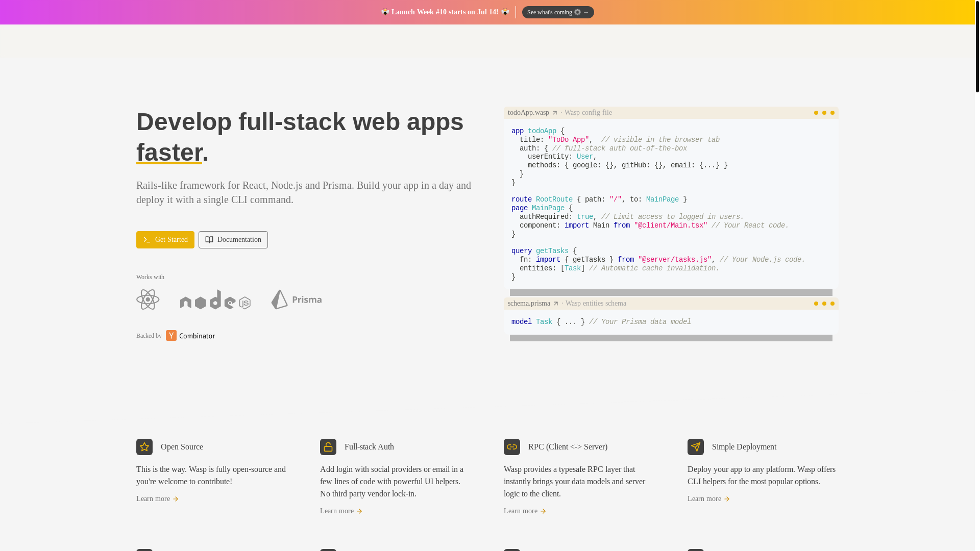Click the Simple Deployment paper-plane icon
The image size is (980, 551).
pyautogui.click(x=696, y=447)
